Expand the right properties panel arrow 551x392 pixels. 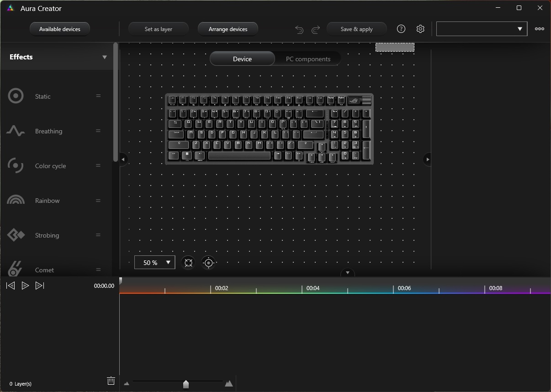point(427,159)
